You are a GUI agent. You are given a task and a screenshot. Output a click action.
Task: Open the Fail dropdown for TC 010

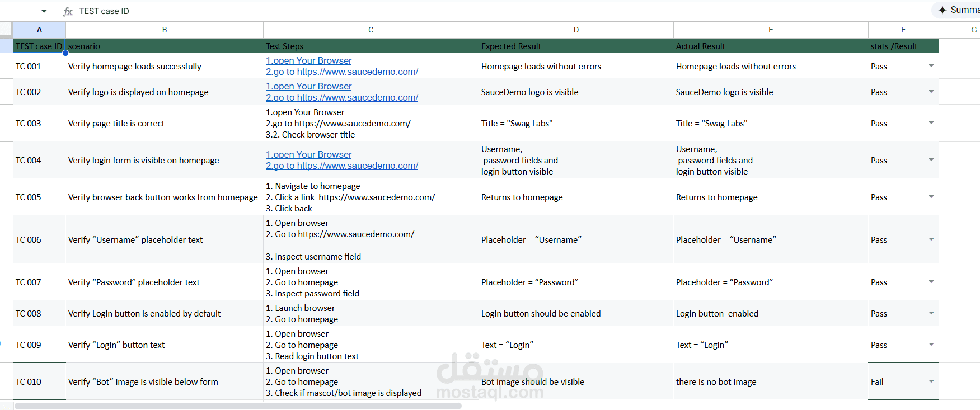[x=931, y=381]
